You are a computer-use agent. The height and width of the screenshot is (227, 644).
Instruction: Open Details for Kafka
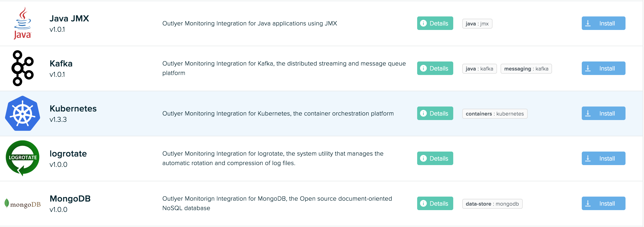[435, 68]
